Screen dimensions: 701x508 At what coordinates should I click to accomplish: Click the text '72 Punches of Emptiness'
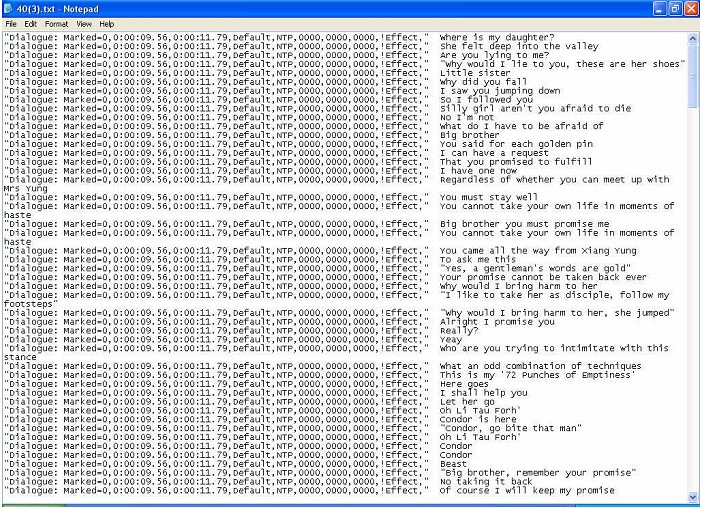(568, 375)
